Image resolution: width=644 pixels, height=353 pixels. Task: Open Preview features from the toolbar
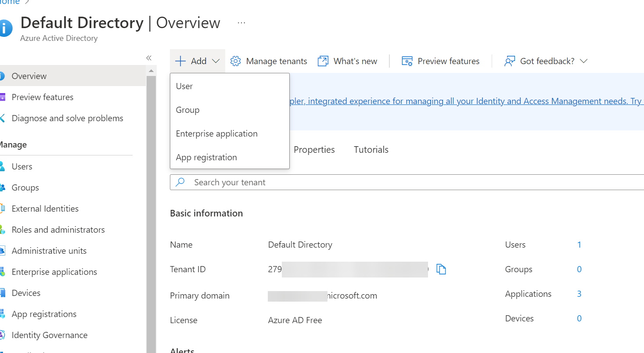[x=441, y=61]
